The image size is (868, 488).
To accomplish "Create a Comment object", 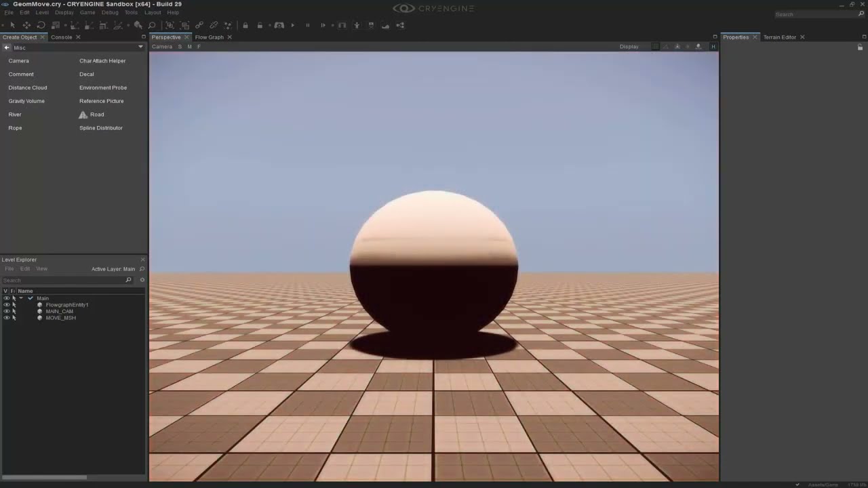I will (x=21, y=75).
